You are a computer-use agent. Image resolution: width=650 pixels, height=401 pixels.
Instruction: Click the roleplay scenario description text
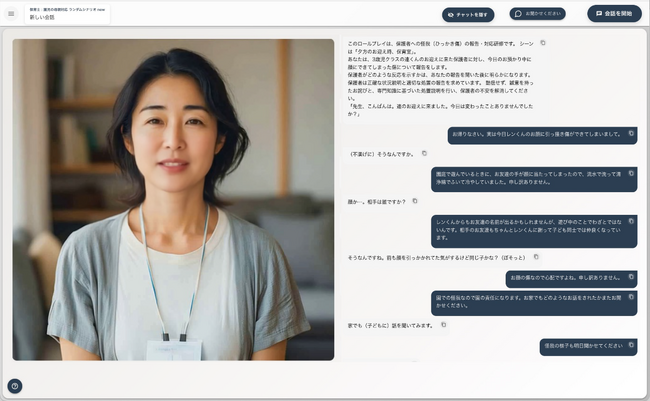[x=440, y=78]
